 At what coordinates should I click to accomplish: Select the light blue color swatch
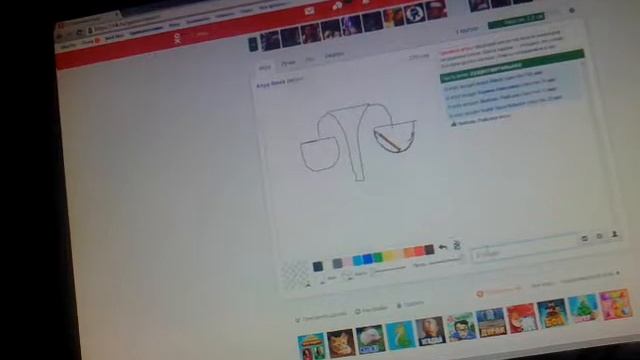pos(358,260)
